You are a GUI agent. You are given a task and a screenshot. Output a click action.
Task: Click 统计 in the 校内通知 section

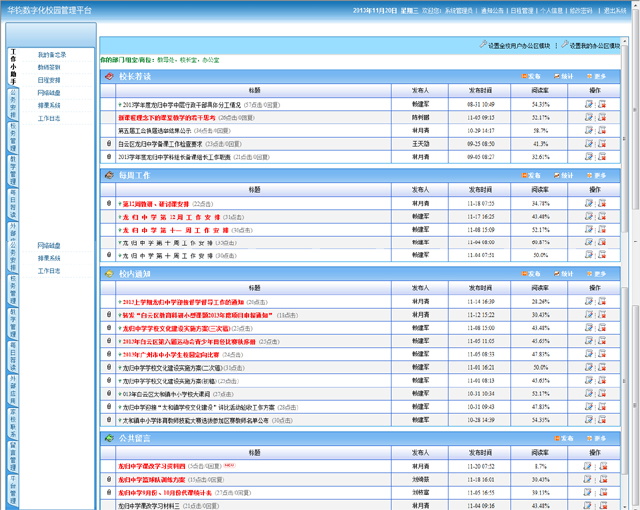[x=563, y=274]
